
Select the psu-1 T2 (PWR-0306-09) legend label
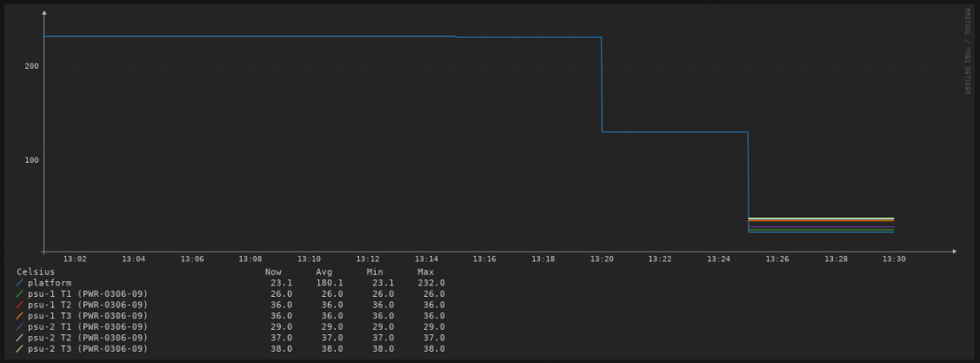[88, 305]
